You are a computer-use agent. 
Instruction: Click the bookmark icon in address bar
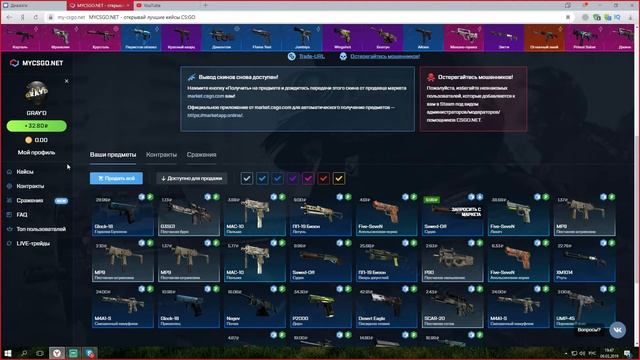point(568,17)
